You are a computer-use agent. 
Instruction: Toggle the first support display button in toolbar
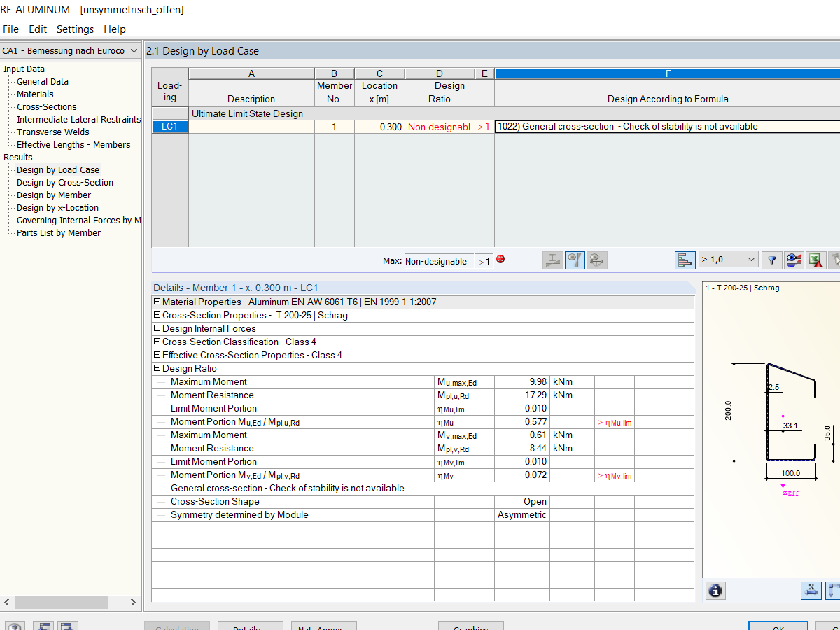coord(552,260)
